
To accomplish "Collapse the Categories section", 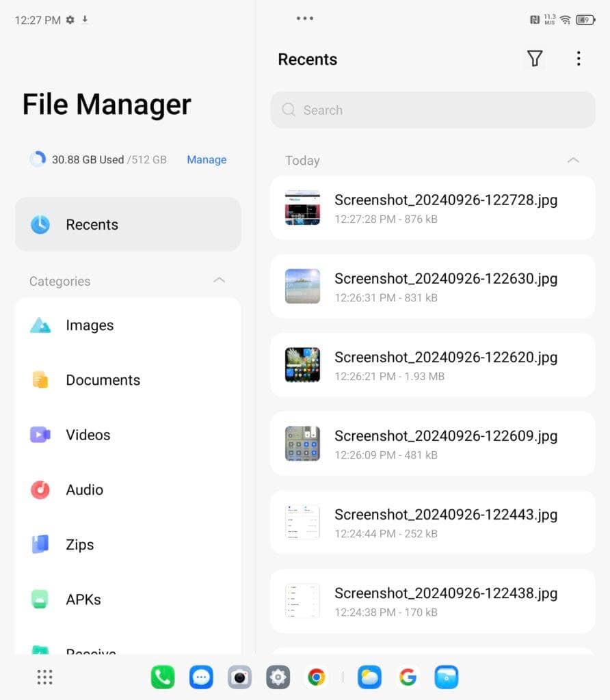I will (219, 281).
